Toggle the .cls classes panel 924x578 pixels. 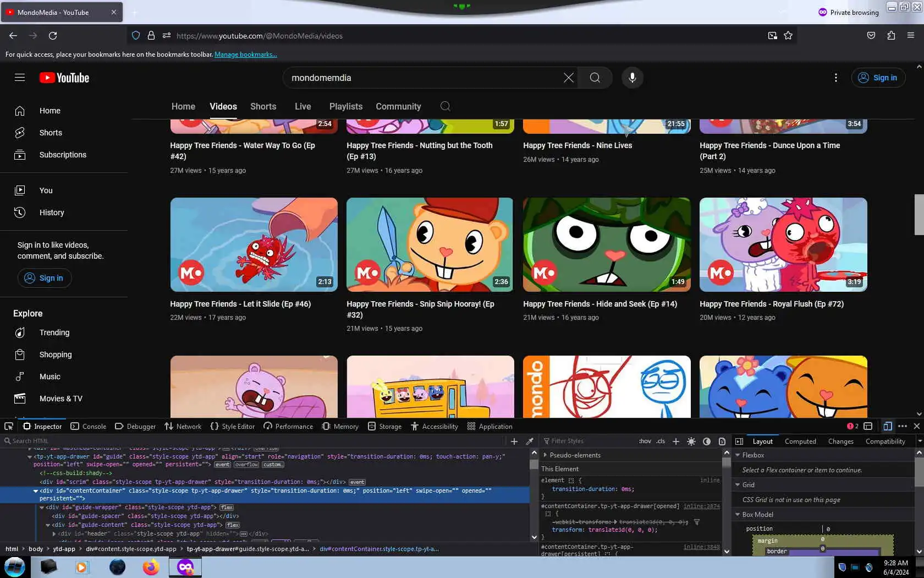[x=661, y=441]
